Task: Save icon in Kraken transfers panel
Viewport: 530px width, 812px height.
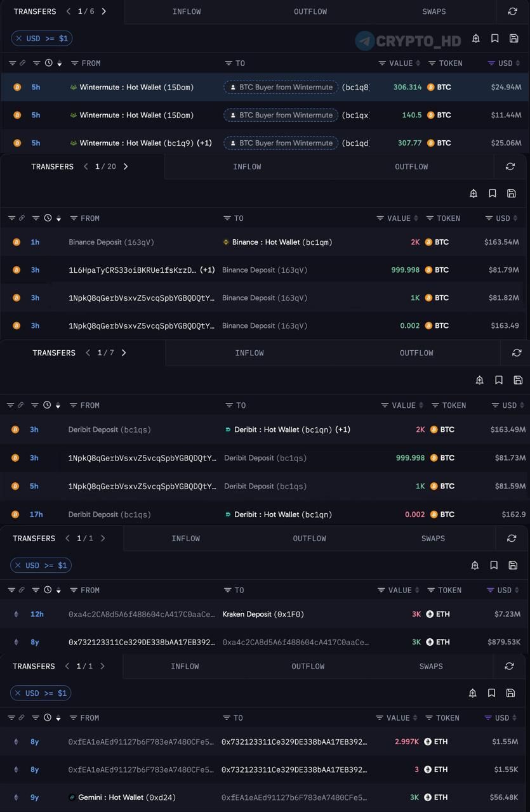Action: pyautogui.click(x=513, y=565)
